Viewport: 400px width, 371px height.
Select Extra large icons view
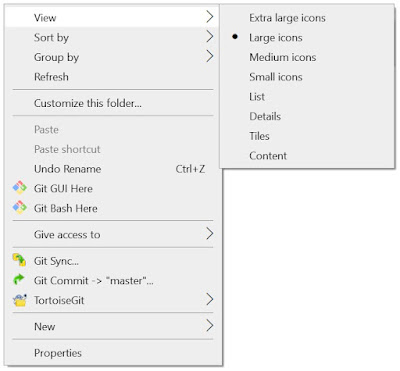(x=287, y=18)
